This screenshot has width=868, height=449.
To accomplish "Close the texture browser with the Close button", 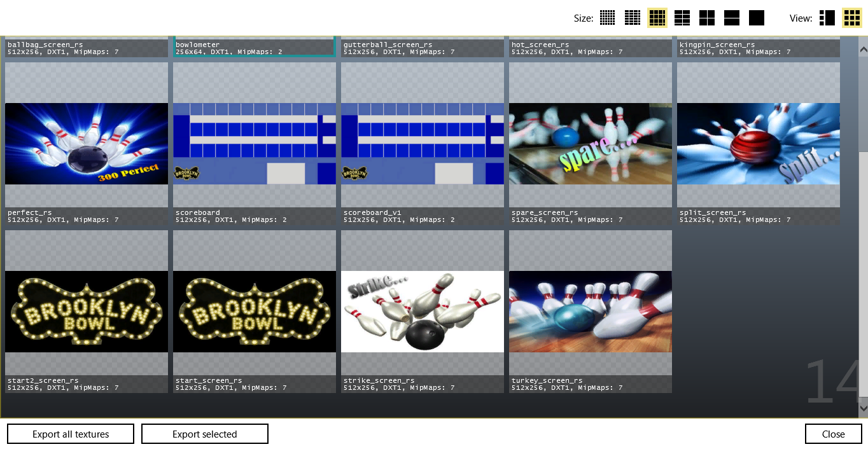I will (833, 434).
